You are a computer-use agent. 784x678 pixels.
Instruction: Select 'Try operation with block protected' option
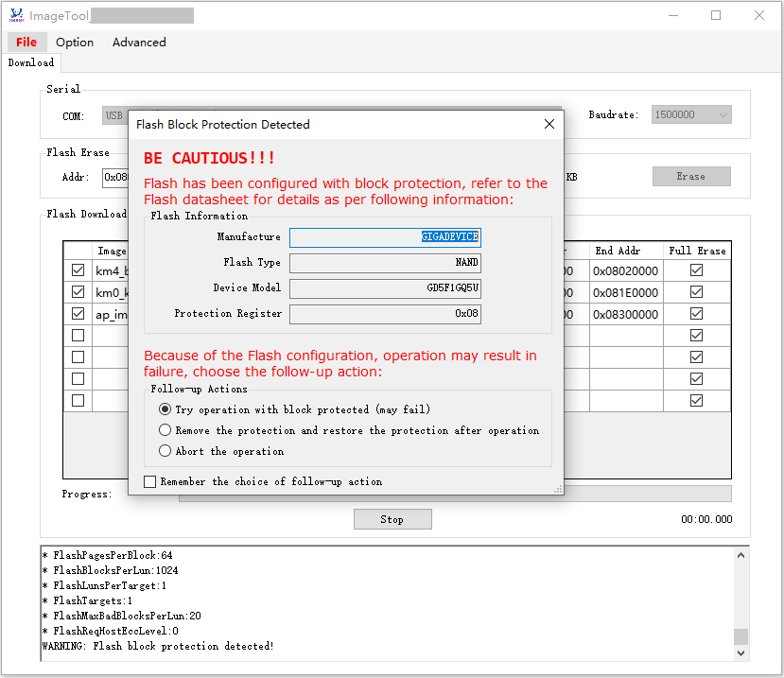tap(166, 409)
